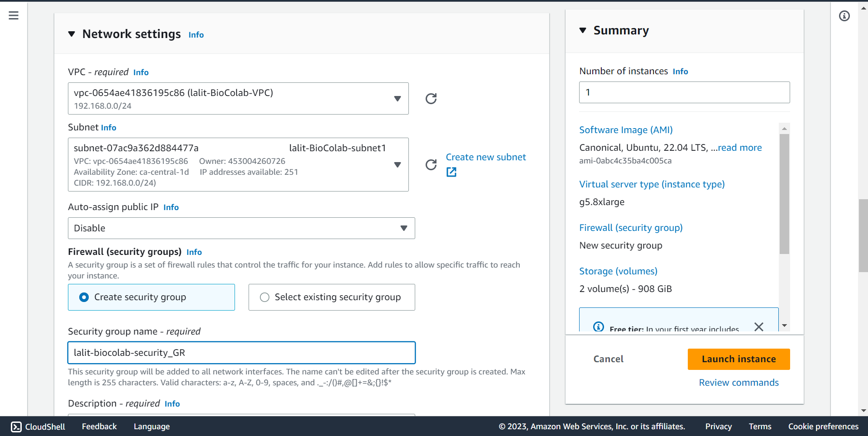Open Info link for Number of instances
The width and height of the screenshot is (868, 436).
click(681, 72)
